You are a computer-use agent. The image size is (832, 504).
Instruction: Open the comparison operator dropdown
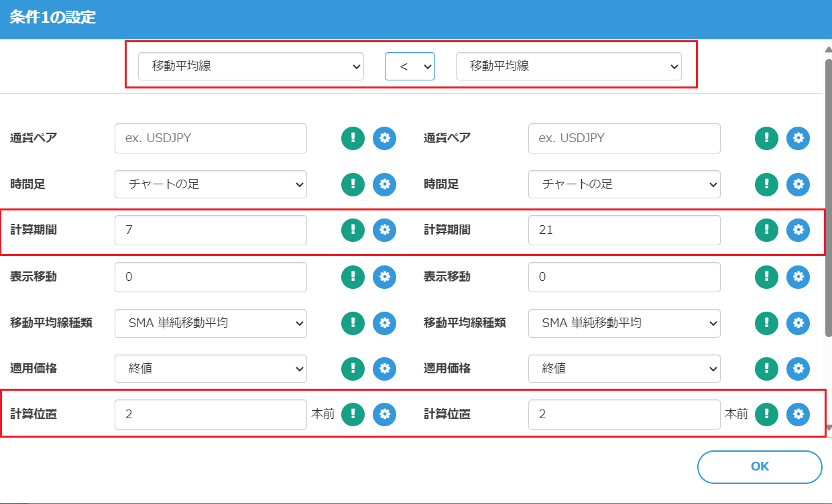pyautogui.click(x=410, y=66)
